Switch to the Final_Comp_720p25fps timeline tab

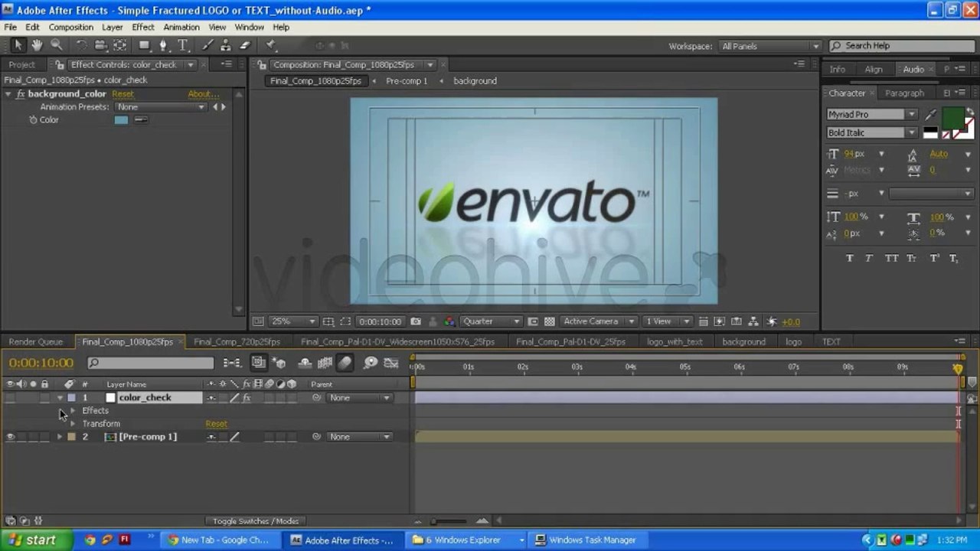click(x=237, y=342)
